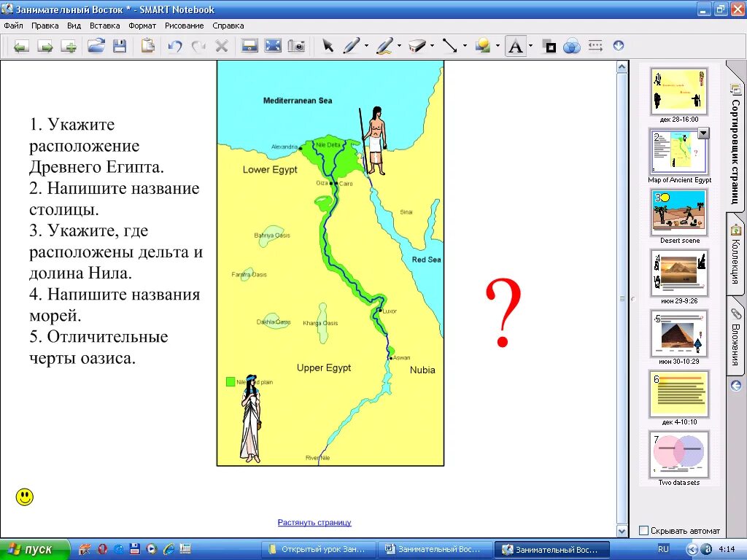
Task: Click the page scrollbar down arrow
Action: (x=622, y=531)
